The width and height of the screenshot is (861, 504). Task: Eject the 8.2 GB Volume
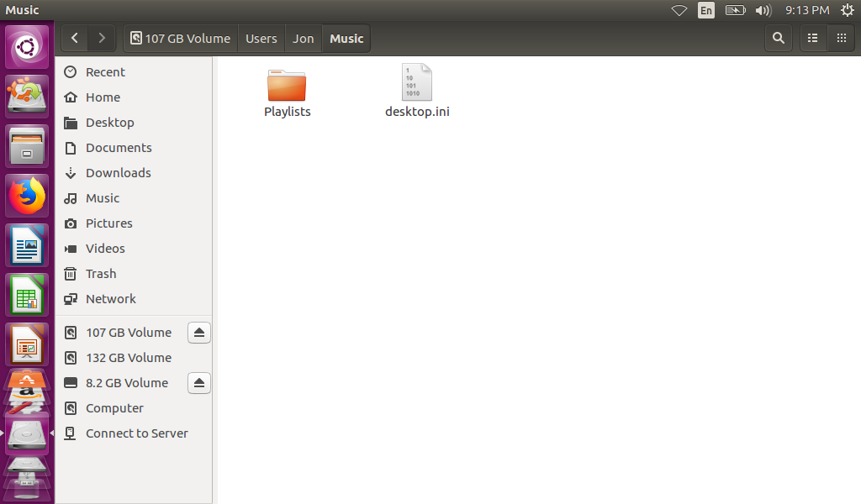click(198, 383)
